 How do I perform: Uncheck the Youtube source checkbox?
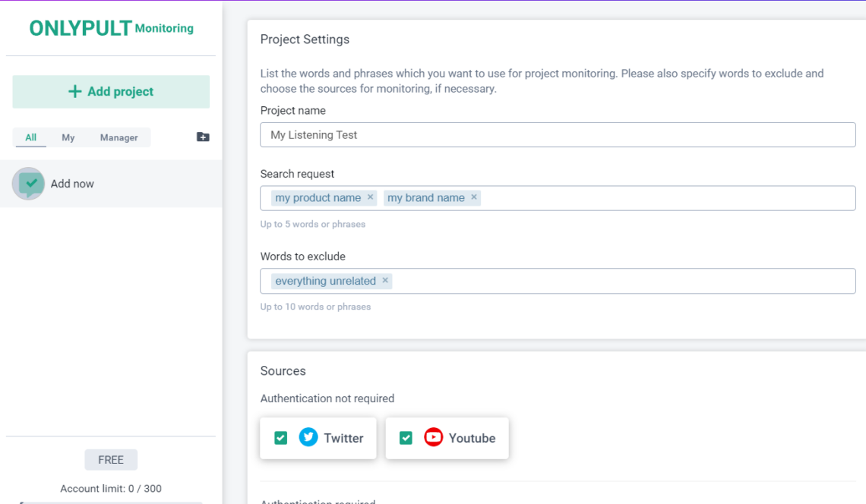click(406, 437)
